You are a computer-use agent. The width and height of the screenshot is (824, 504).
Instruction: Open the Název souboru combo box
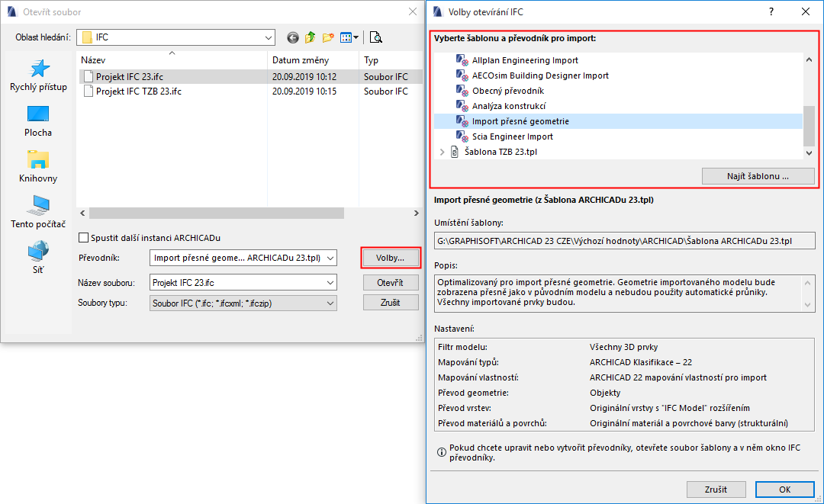pos(243,282)
